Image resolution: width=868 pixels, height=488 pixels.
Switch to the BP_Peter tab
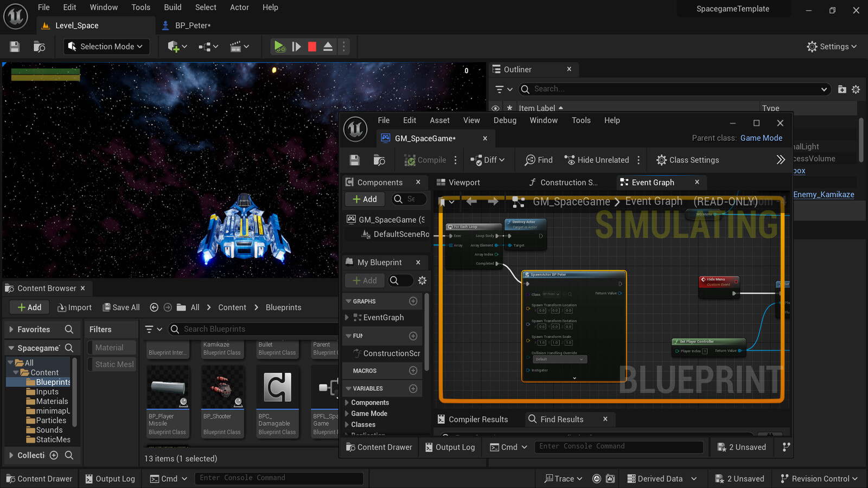click(x=193, y=25)
